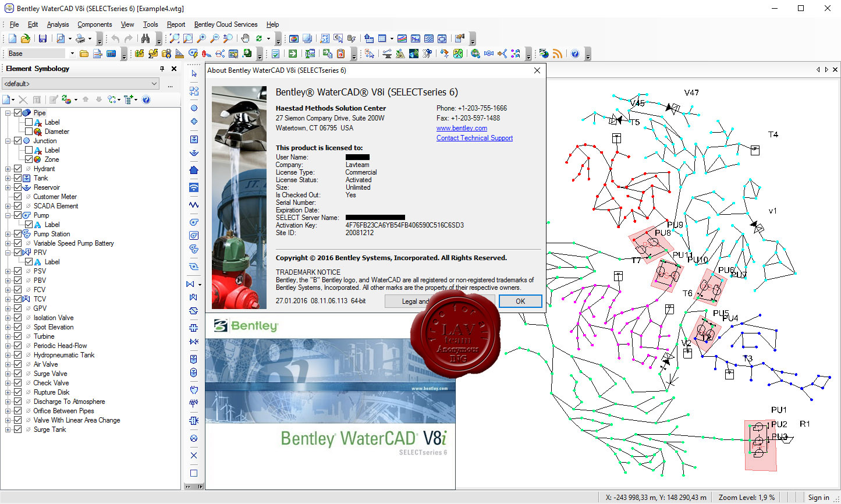Open the Bentley Cloud Services menu
The height and width of the screenshot is (504, 841).
(226, 24)
